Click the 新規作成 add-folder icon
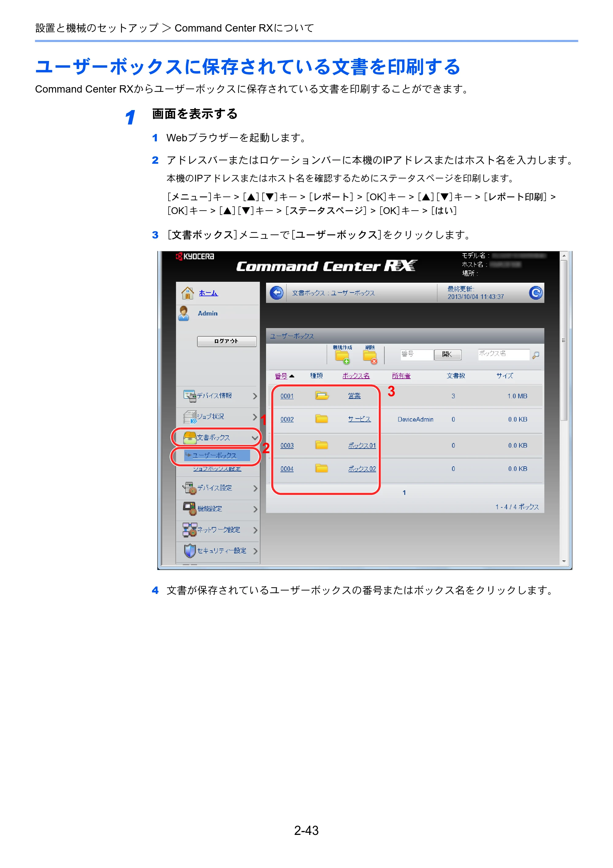 click(342, 357)
